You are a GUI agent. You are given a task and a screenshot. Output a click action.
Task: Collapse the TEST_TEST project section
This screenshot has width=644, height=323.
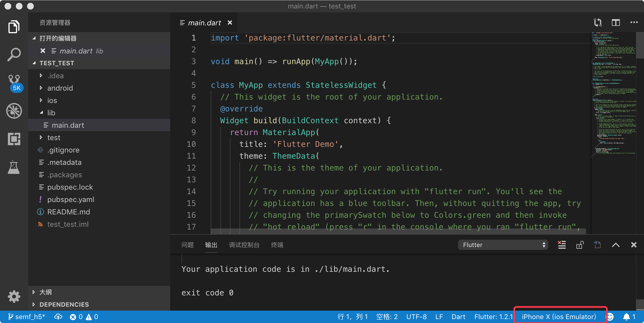(x=99, y=63)
